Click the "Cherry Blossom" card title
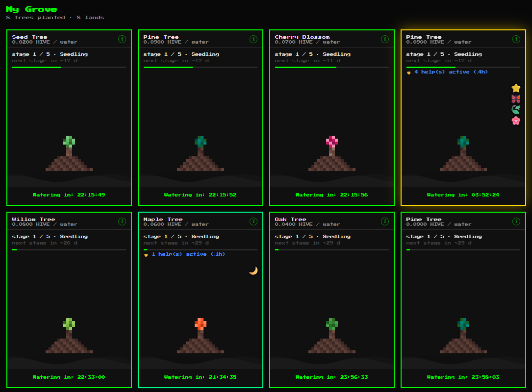The width and height of the screenshot is (532, 392). pyautogui.click(x=302, y=37)
